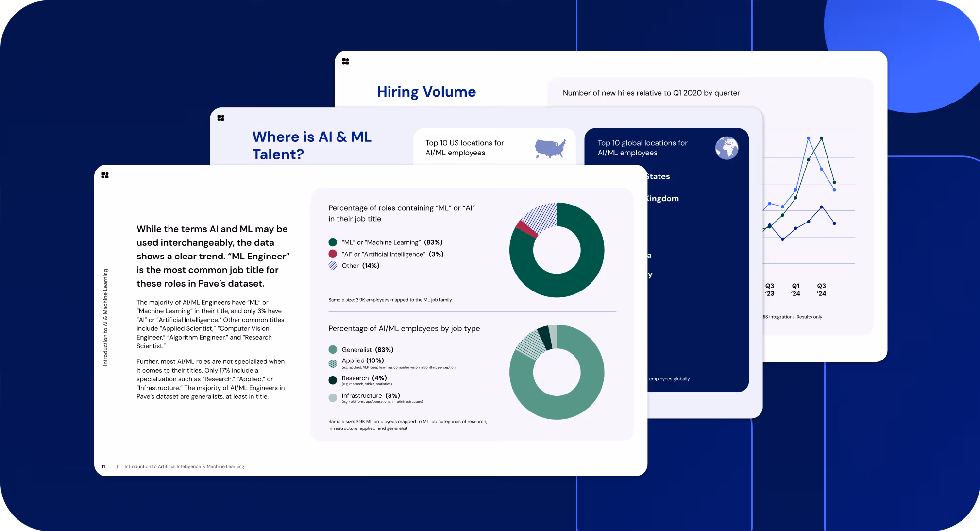Click the Q1 '24 axis label

795,290
